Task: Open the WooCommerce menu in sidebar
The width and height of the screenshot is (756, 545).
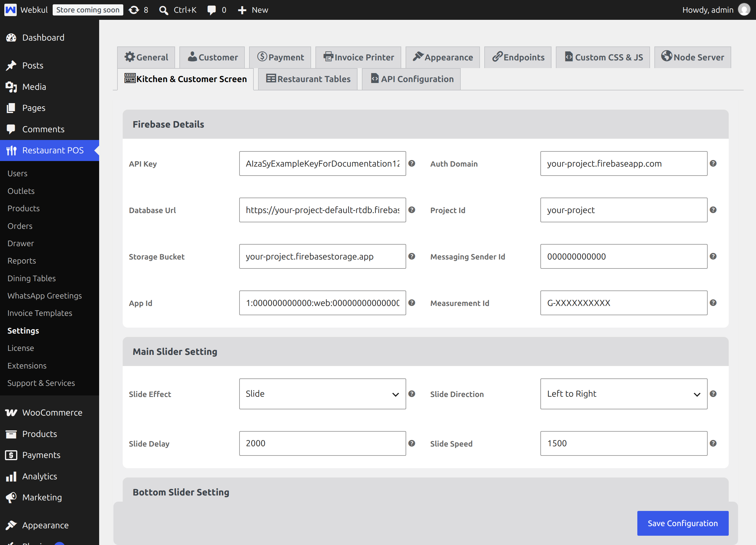Action: pos(49,412)
